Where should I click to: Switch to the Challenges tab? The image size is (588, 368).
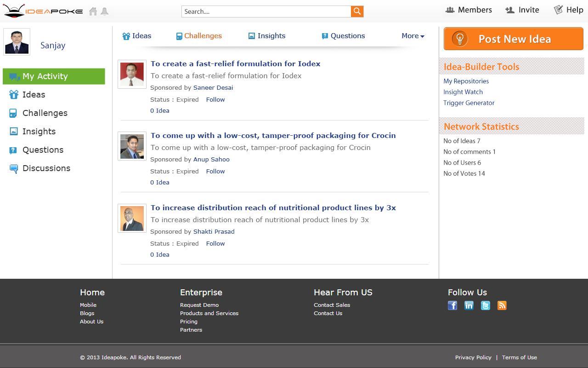(x=199, y=36)
